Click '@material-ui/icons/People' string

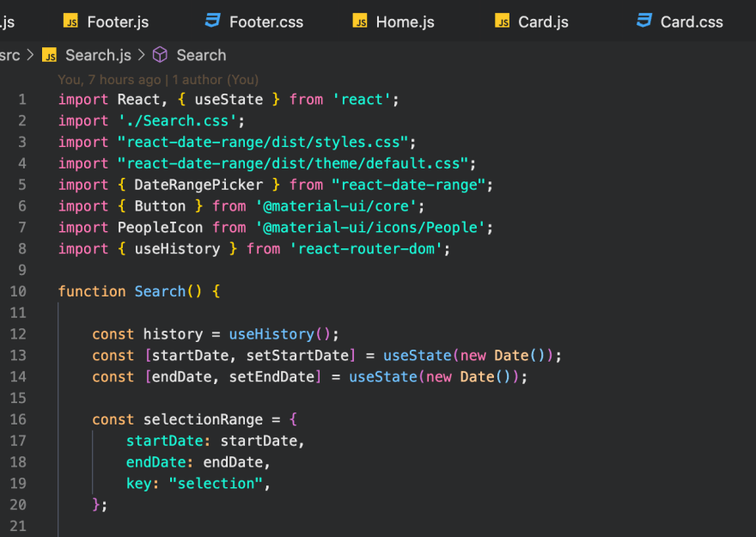370,227
